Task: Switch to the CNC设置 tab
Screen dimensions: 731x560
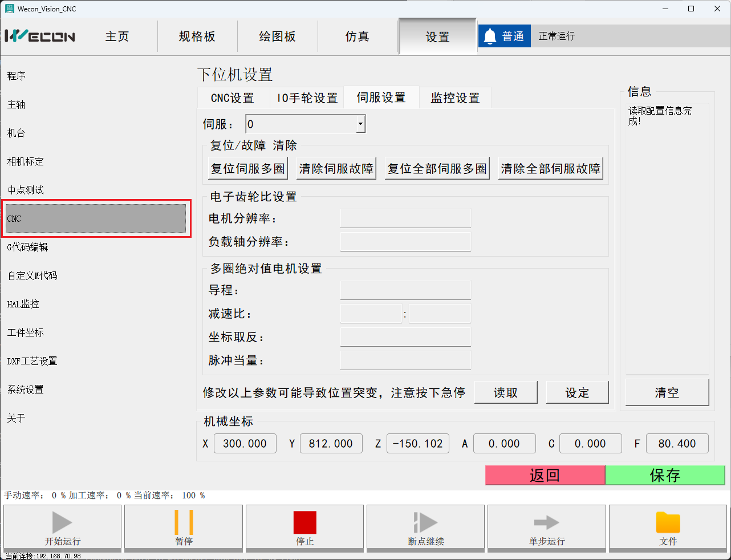Action: click(x=233, y=98)
